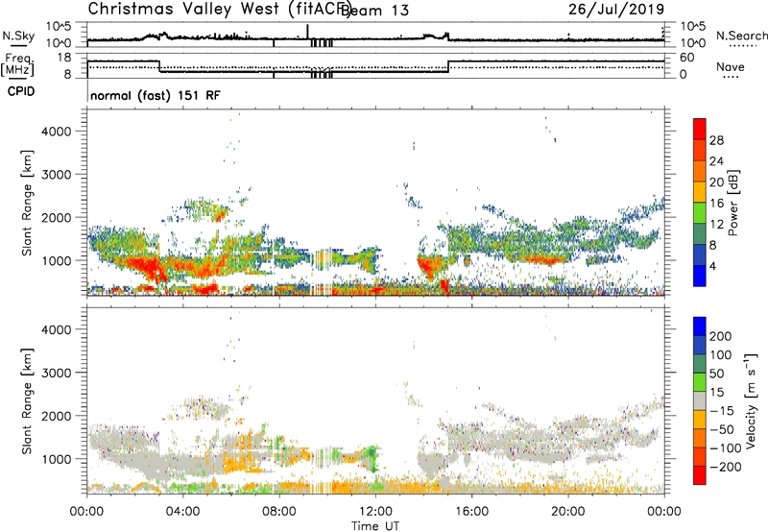Image resolution: width=768 pixels, height=532 pixels.
Task: Click the '16' value on Power colorbar
Action: [x=716, y=204]
